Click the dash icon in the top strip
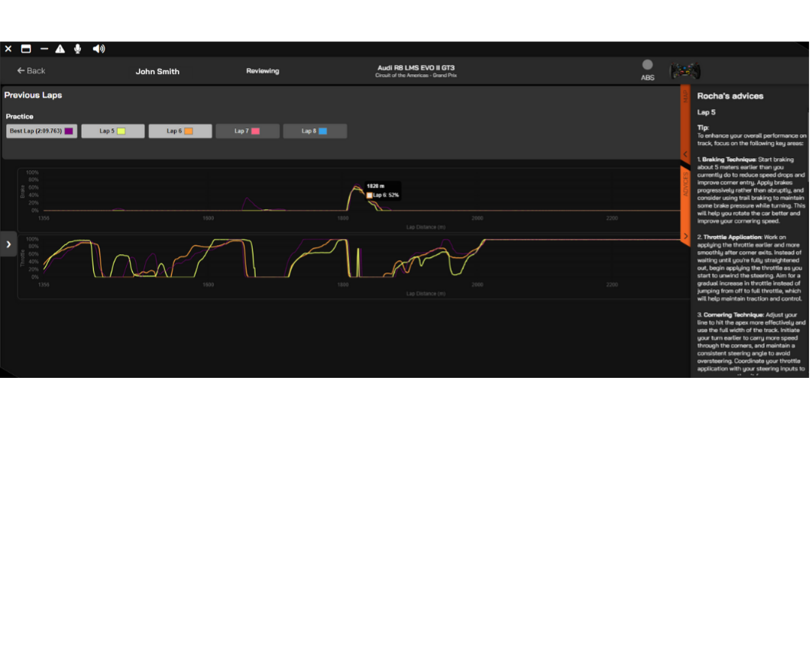The image size is (812, 658). [44, 48]
